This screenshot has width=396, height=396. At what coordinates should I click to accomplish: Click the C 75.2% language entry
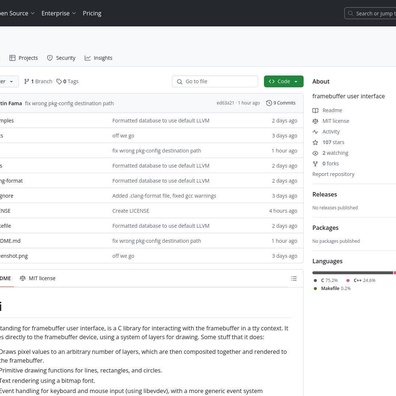pos(326,280)
